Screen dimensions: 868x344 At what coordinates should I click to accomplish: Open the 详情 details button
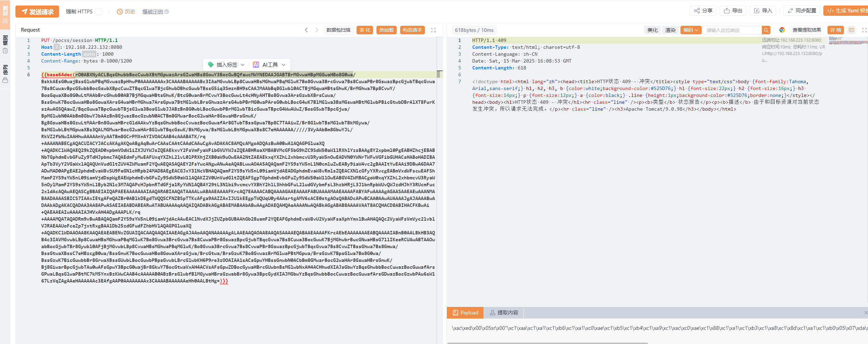836,30
